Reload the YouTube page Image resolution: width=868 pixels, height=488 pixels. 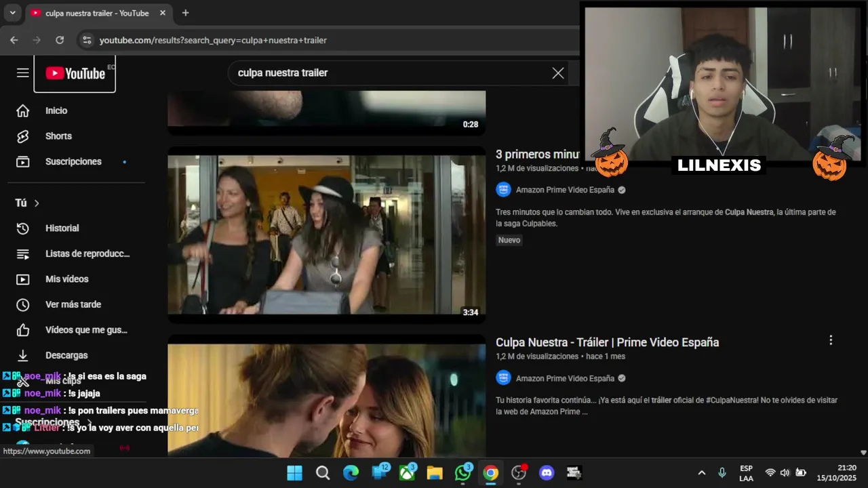pos(60,40)
